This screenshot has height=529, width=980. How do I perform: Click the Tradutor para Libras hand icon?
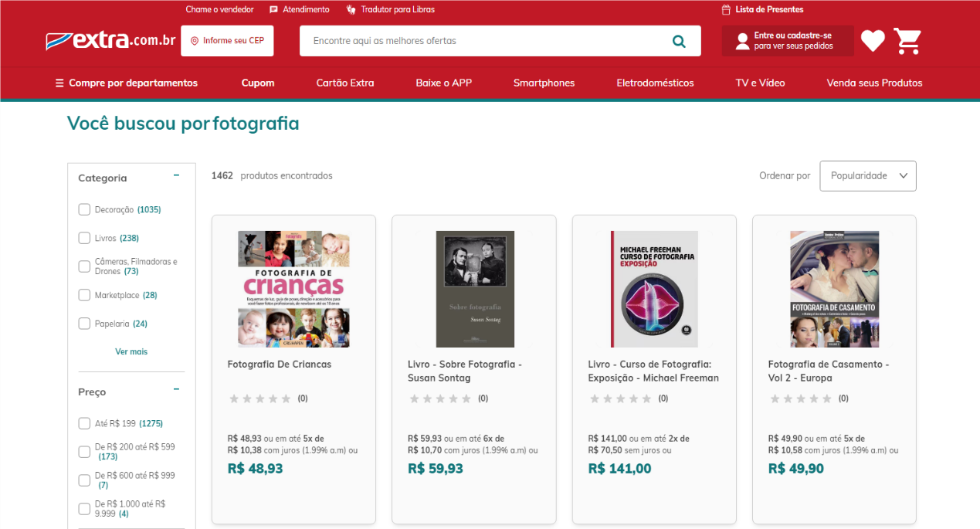(x=351, y=10)
